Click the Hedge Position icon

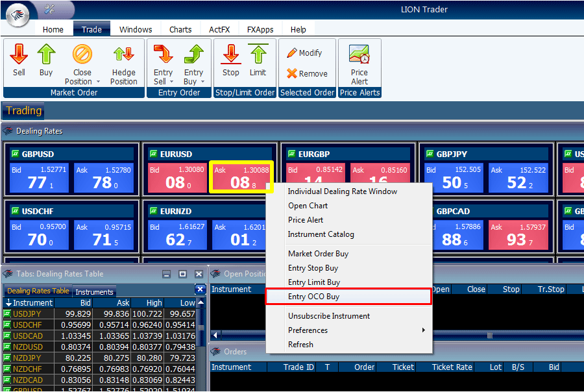coord(124,54)
